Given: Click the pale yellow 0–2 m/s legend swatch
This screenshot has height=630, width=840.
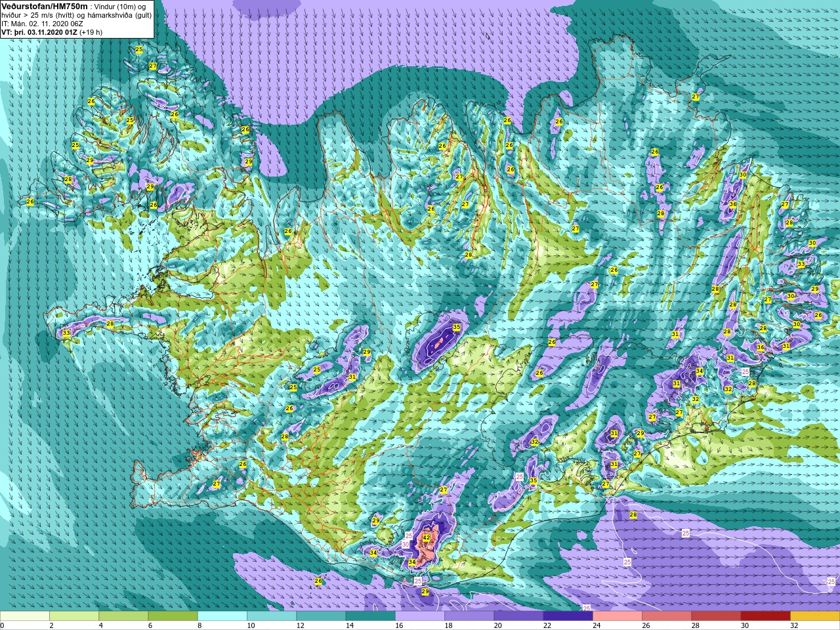Looking at the screenshot, I should point(25,616).
